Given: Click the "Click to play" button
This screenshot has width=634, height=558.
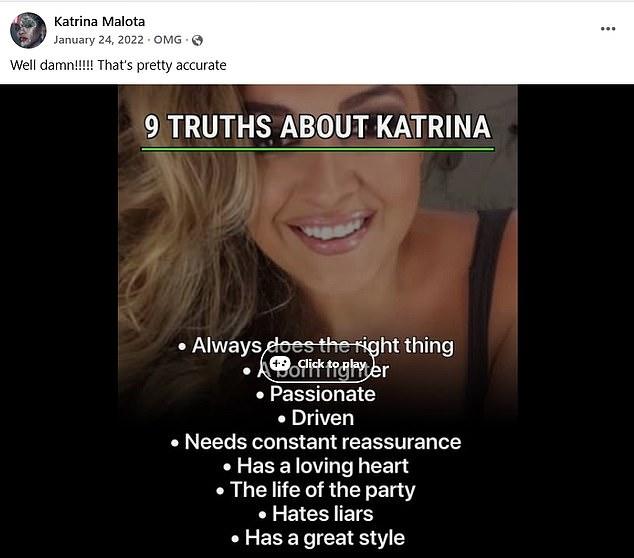Looking at the screenshot, I should click(317, 364).
